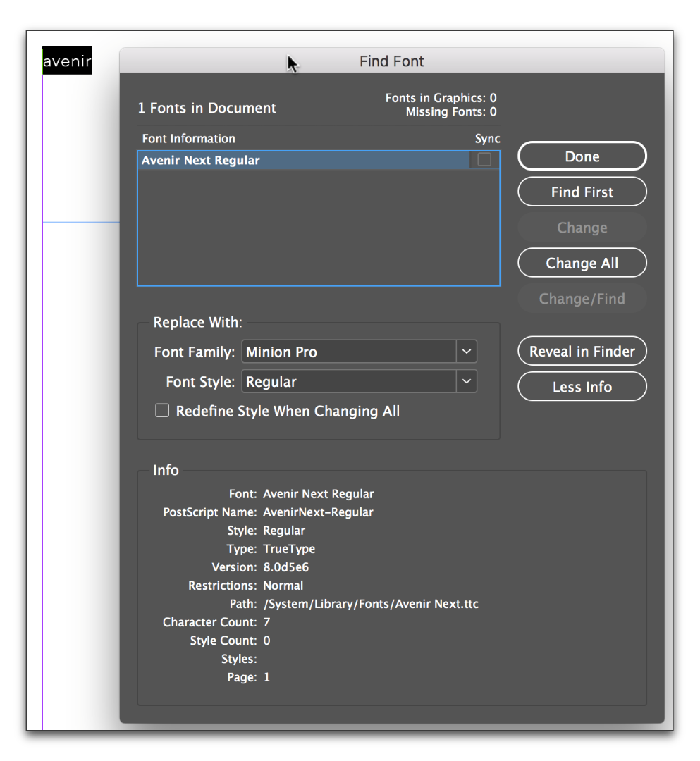Screen dimensions: 700x761
Task: Click the dimmed Change button
Action: tap(582, 227)
